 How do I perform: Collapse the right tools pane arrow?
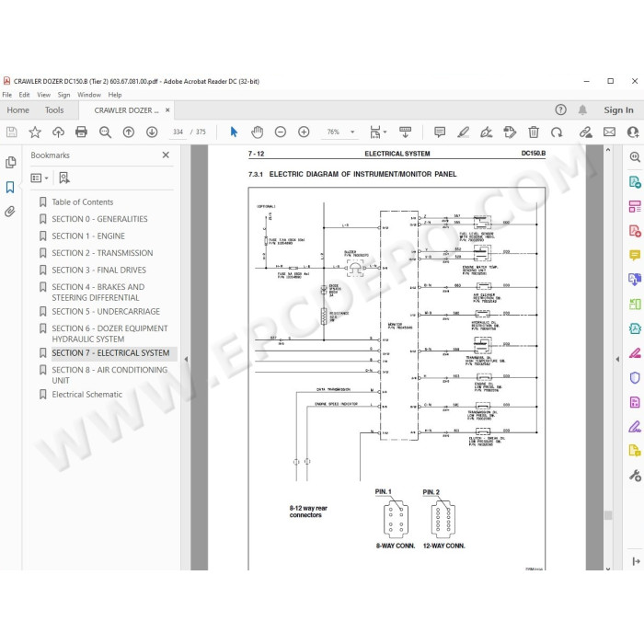(x=617, y=359)
